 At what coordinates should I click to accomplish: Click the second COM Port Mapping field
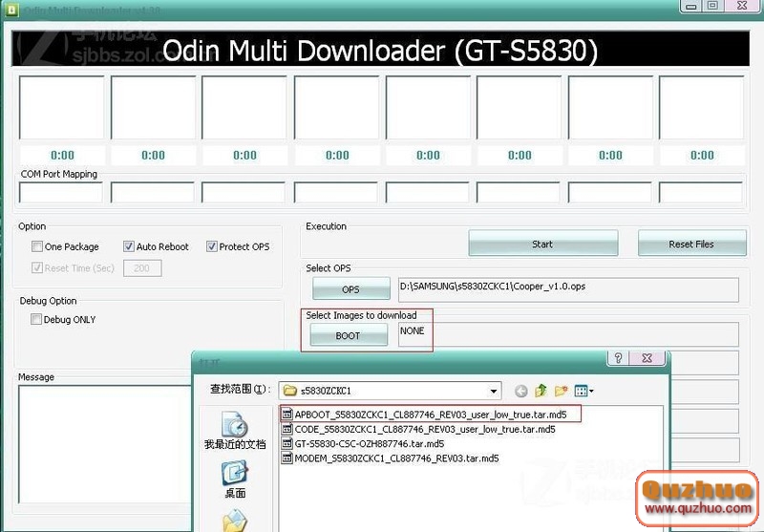152,192
